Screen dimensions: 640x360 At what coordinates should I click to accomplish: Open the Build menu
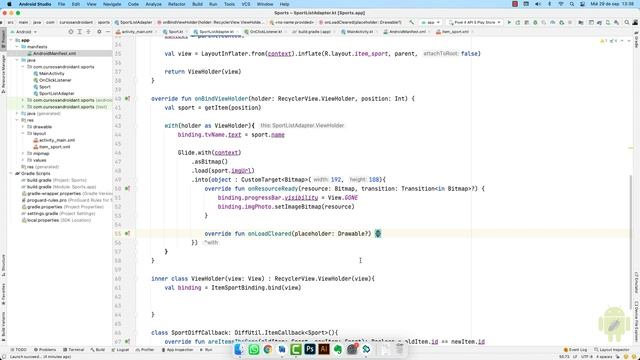click(198, 4)
